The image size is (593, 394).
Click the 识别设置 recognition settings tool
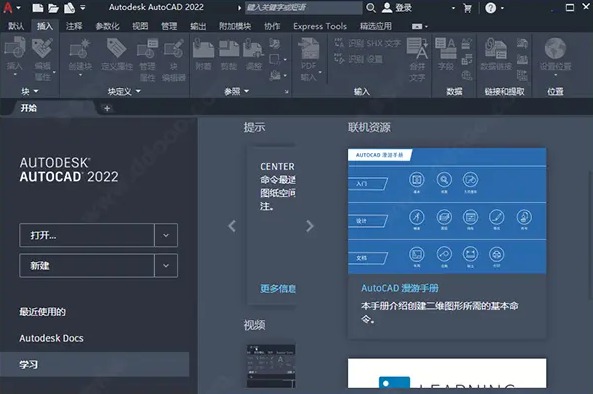coord(358,59)
